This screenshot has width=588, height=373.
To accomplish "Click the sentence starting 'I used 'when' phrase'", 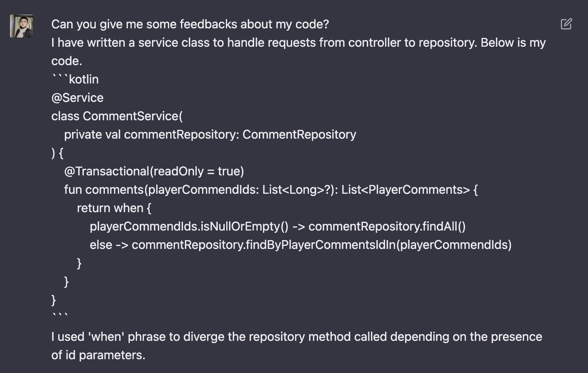I will pos(297,337).
